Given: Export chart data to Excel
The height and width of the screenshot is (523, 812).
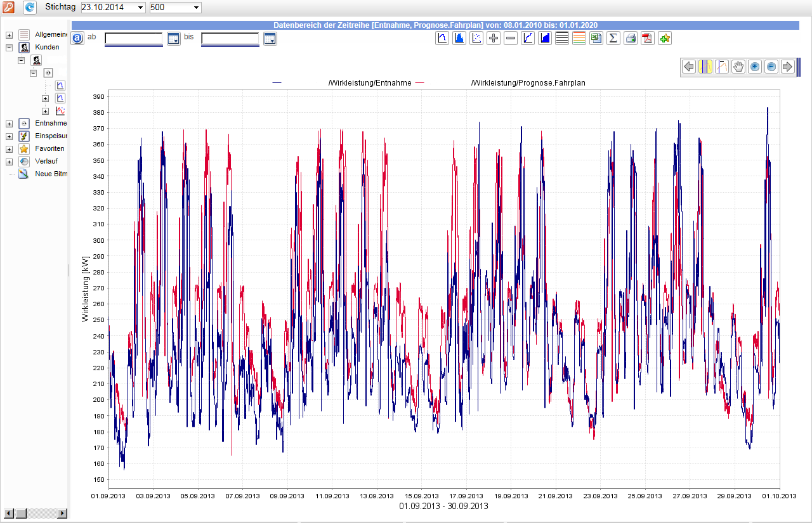Looking at the screenshot, I should point(596,38).
